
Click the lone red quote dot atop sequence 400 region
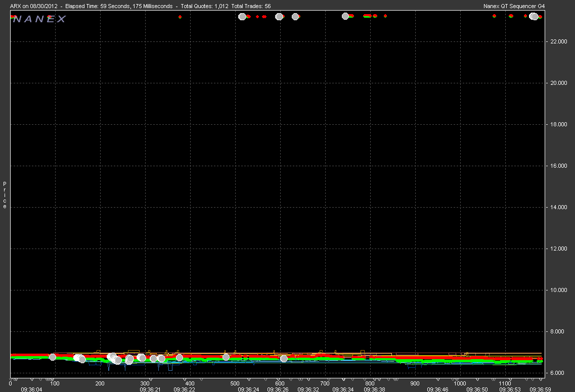coord(180,17)
